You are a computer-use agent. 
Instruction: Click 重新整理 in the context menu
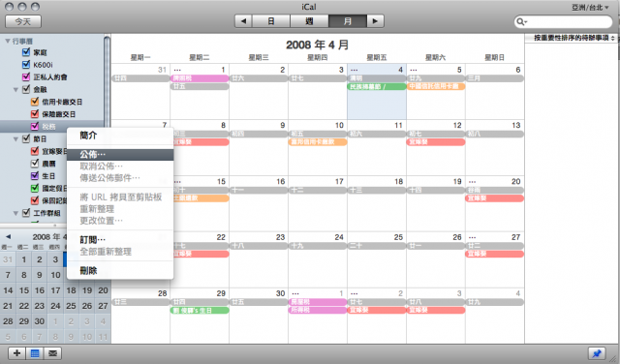tap(120, 209)
